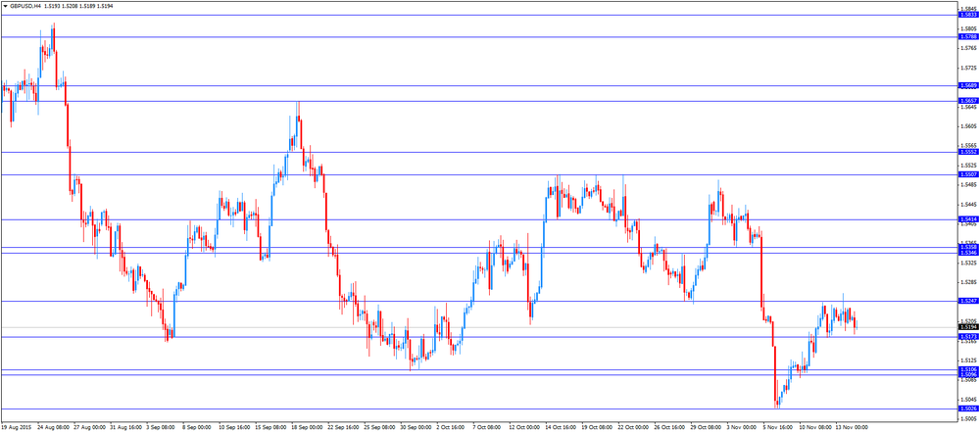The image size is (980, 432).
Task: Click the current price label 1.5194
Action: coord(967,327)
